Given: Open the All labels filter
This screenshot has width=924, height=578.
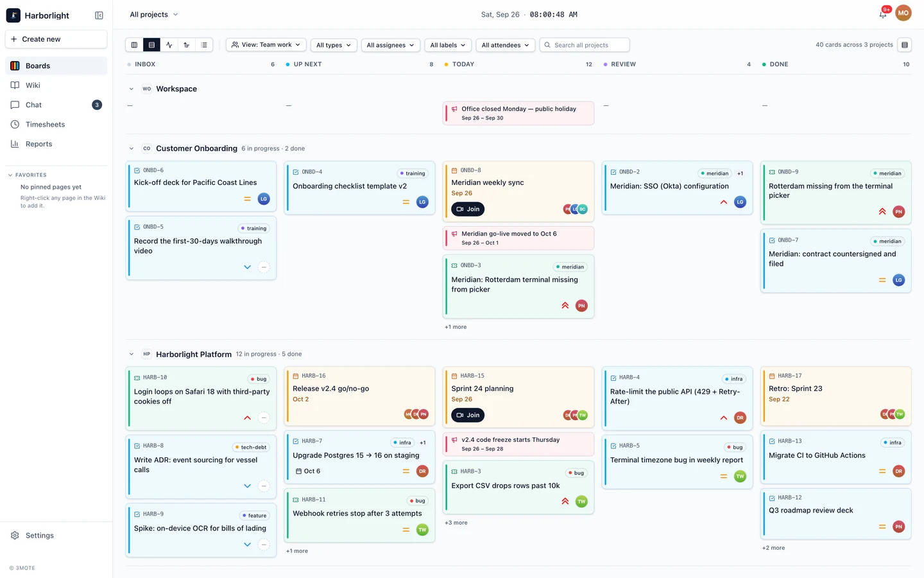Looking at the screenshot, I should pos(448,45).
